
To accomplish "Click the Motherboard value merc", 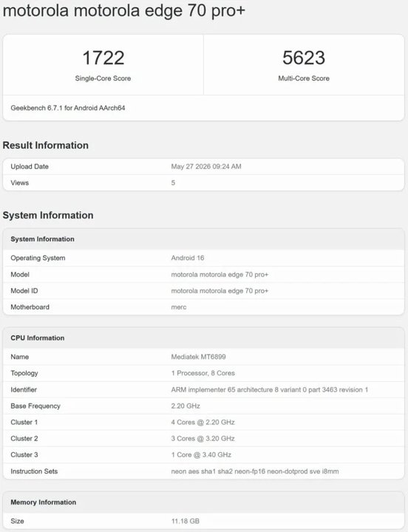I will [179, 307].
